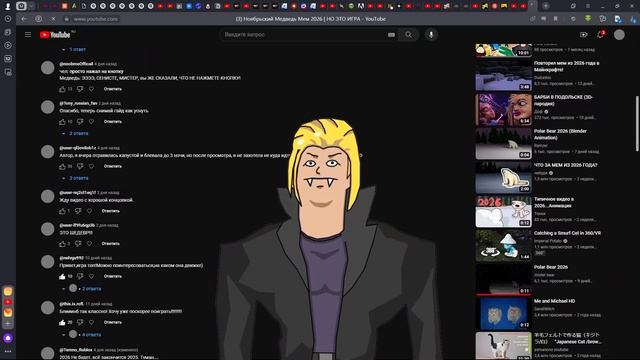Heart the comment by @Tony_russian_fan
The height and width of the screenshot is (360, 640).
91,122
